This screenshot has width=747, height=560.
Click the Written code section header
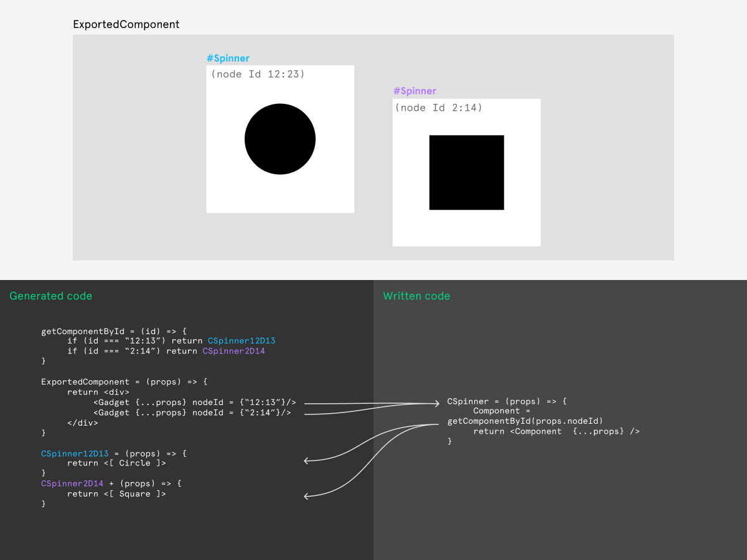pos(416,296)
